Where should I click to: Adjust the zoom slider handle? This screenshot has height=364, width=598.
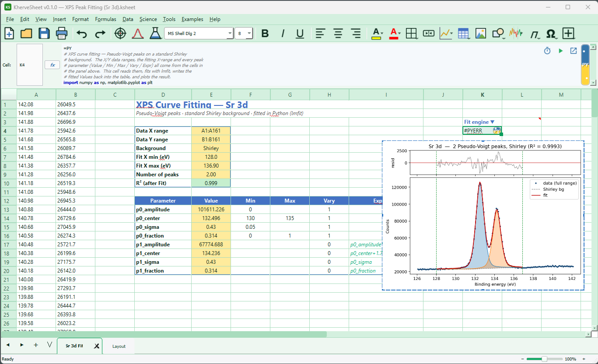click(544, 359)
